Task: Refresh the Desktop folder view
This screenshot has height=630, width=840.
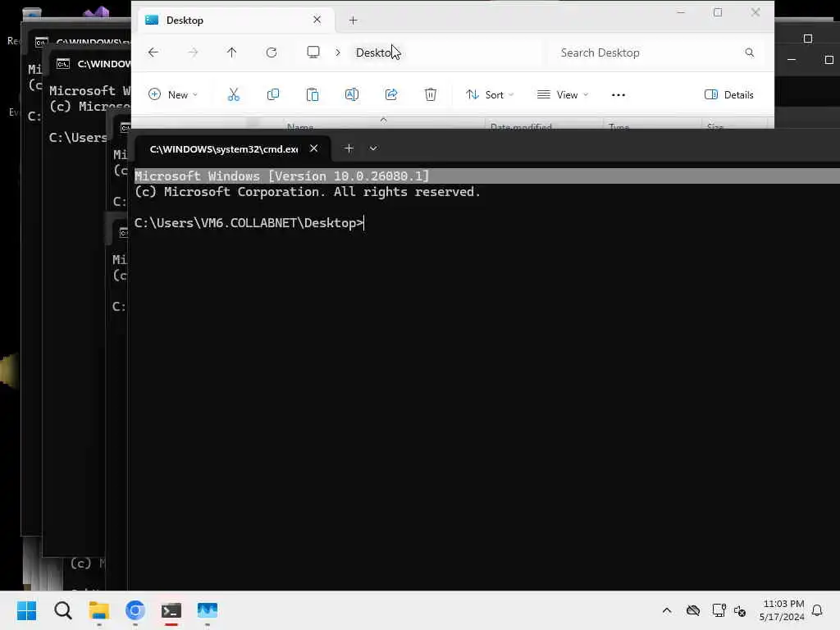Action: tap(272, 52)
